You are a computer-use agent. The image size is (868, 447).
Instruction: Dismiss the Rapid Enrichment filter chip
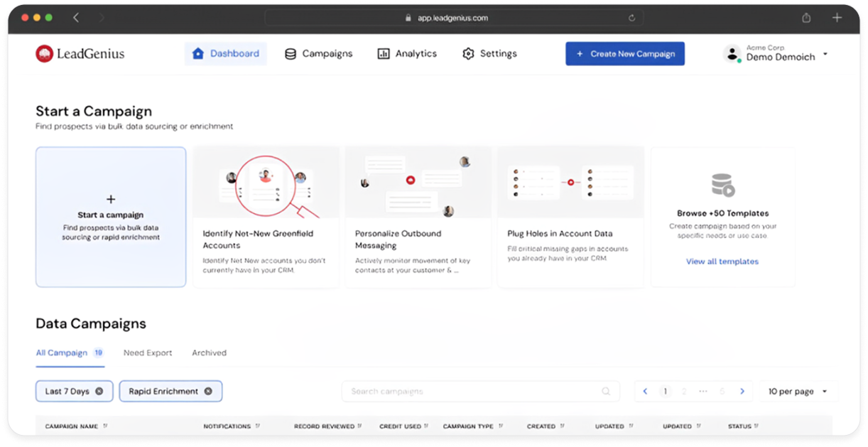[x=208, y=391]
